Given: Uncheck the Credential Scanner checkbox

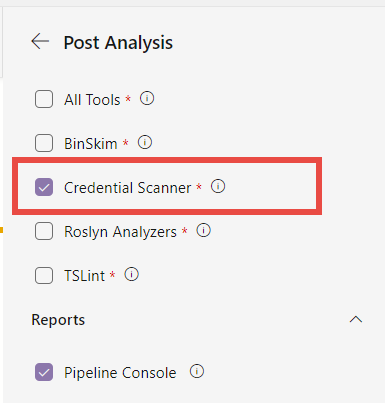Looking at the screenshot, I should tap(44, 187).
